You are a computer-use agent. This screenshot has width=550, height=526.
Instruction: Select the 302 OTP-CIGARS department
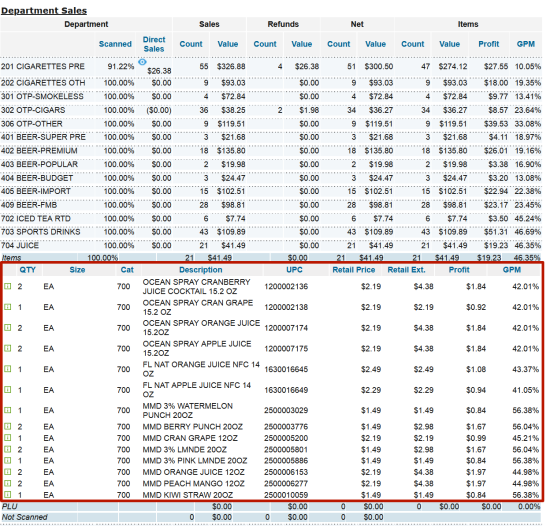tap(33, 110)
